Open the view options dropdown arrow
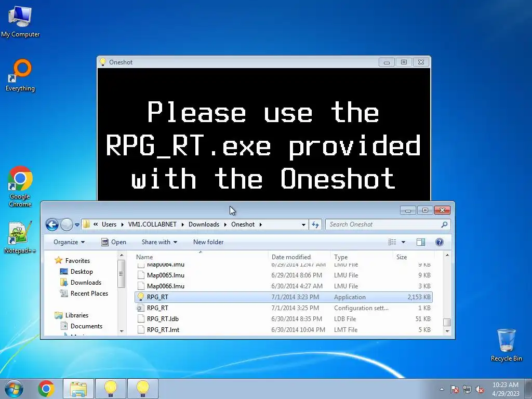The width and height of the screenshot is (532, 399). point(403,242)
